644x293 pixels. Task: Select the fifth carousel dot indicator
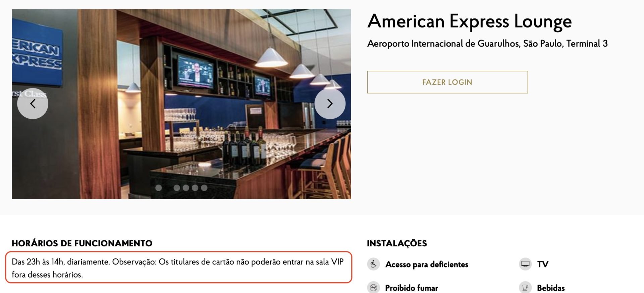204,188
